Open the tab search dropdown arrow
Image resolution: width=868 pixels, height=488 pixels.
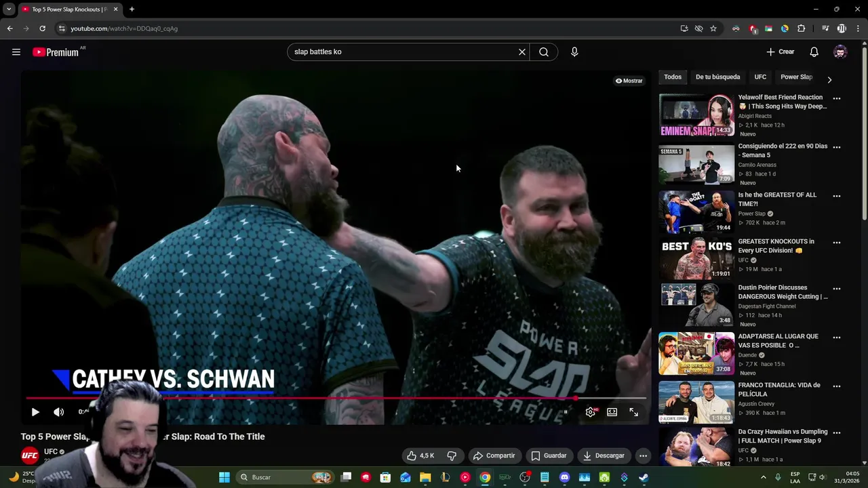(x=9, y=9)
